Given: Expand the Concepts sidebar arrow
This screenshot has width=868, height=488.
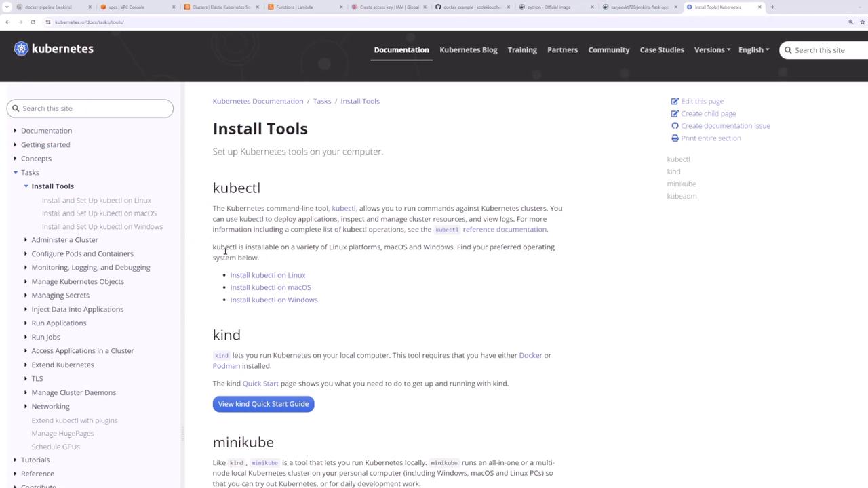Looking at the screenshot, I should [x=15, y=159].
